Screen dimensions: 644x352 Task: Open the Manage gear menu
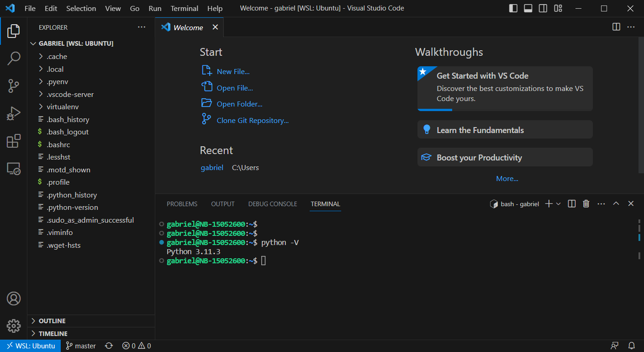coord(14,325)
